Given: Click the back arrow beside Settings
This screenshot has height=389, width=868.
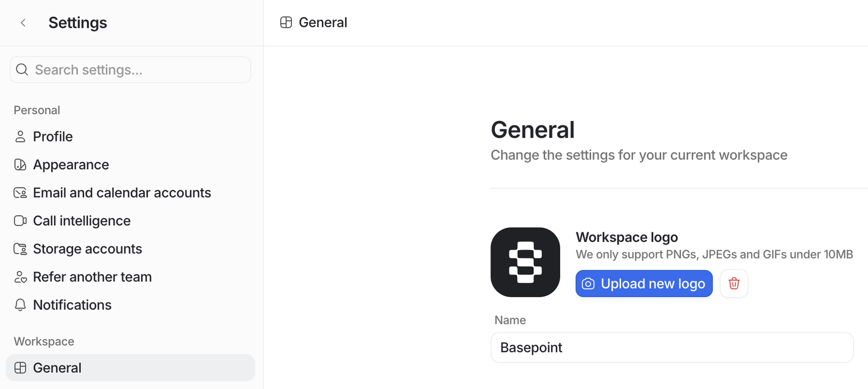Looking at the screenshot, I should click(x=23, y=23).
